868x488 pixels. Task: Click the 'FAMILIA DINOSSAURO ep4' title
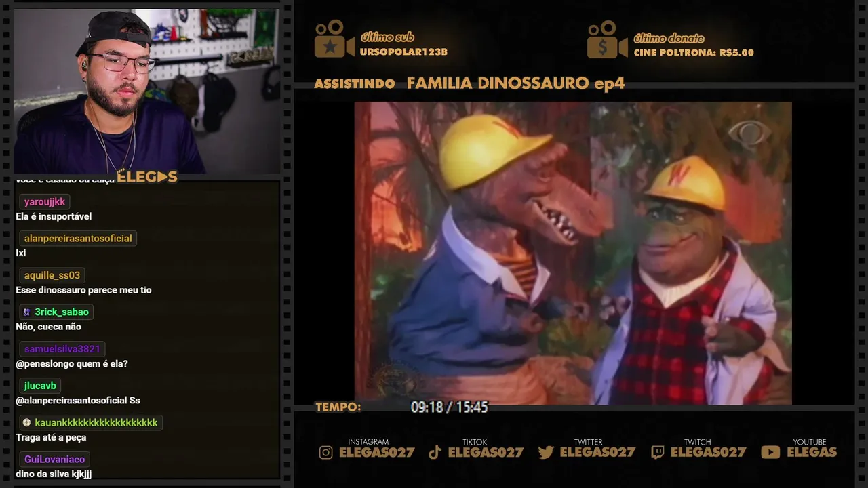click(515, 83)
